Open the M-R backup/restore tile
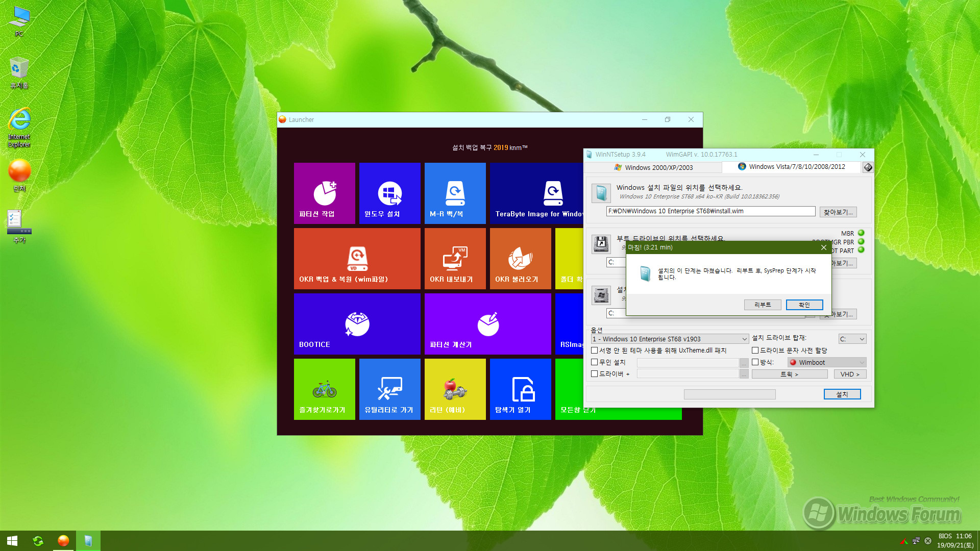 click(455, 193)
